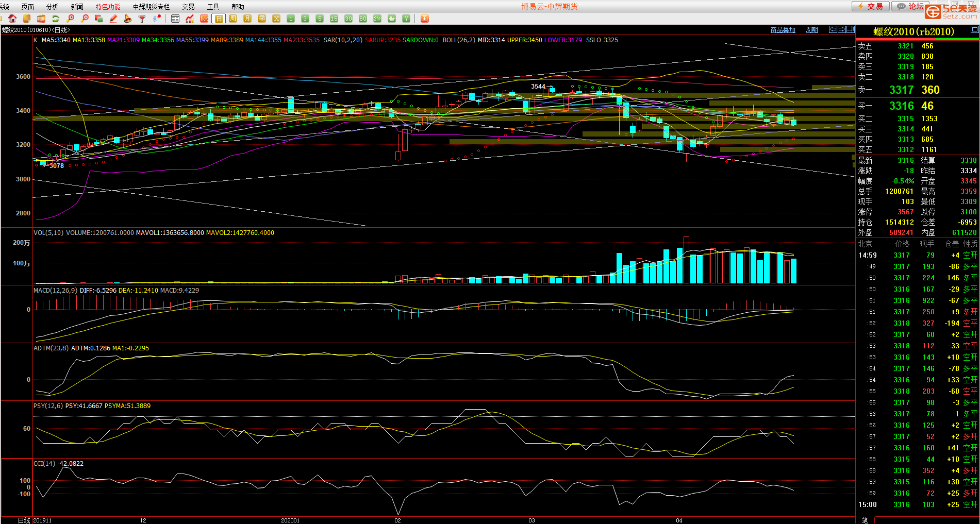
Task: Switch to 2hr chart period
Action: pyautogui.click(x=377, y=19)
